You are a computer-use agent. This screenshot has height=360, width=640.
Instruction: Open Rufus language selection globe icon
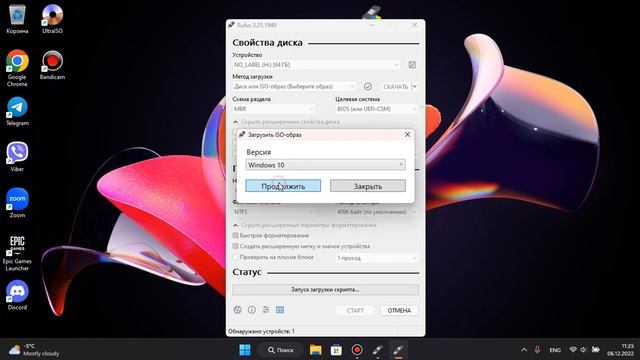[238, 310]
